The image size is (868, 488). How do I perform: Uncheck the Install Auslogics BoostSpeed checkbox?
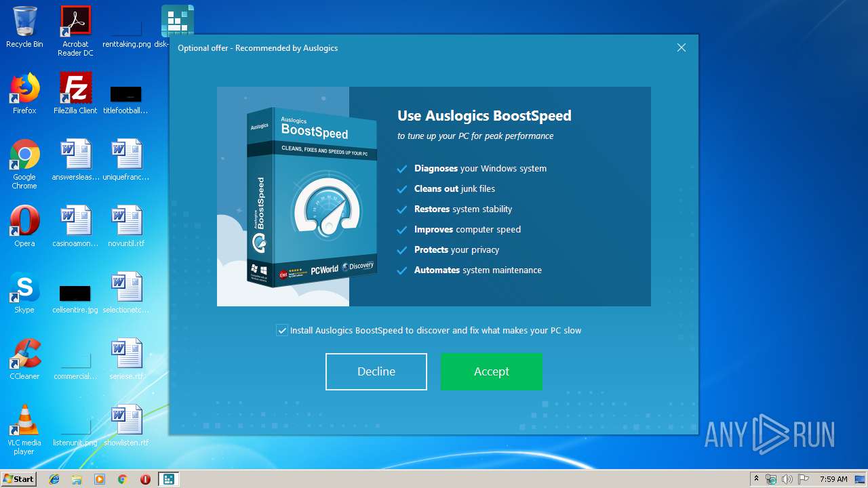(282, 330)
